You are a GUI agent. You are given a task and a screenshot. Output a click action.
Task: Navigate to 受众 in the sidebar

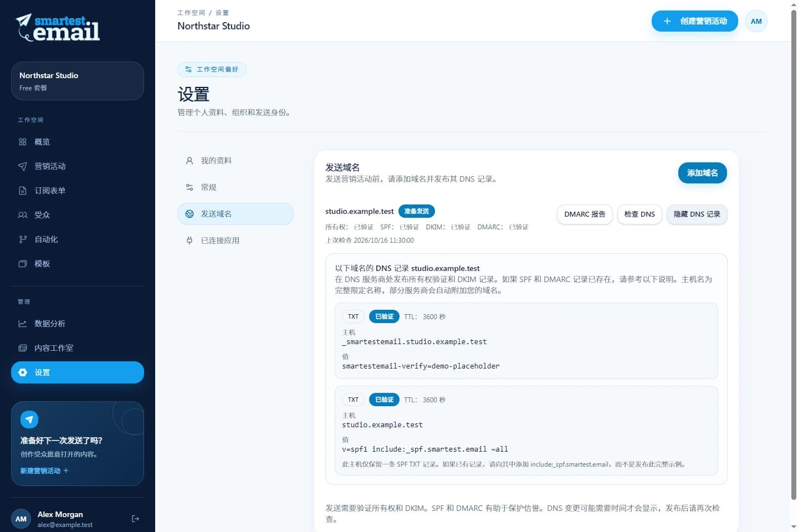click(x=78, y=215)
